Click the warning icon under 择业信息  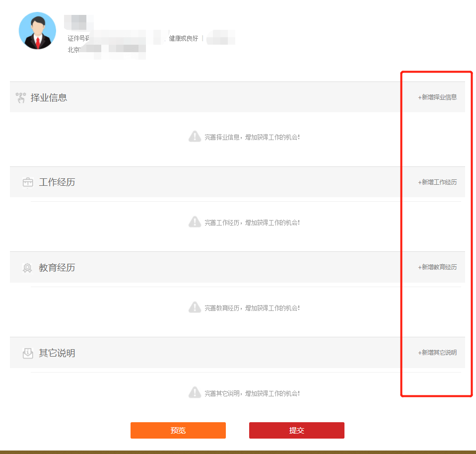(x=195, y=136)
